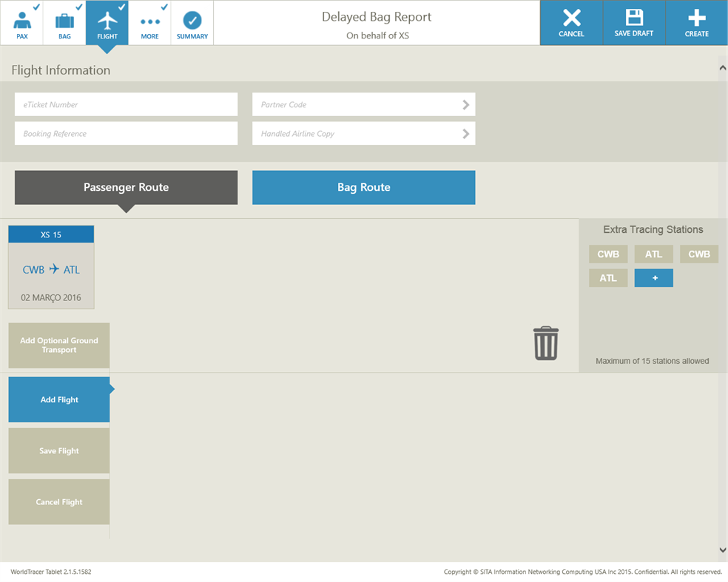Click the Create plus icon
Image resolution: width=728 pixels, height=582 pixels.
coord(695,18)
